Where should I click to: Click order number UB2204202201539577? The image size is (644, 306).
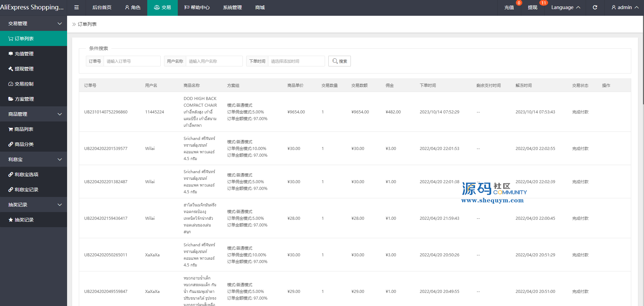[x=106, y=149]
